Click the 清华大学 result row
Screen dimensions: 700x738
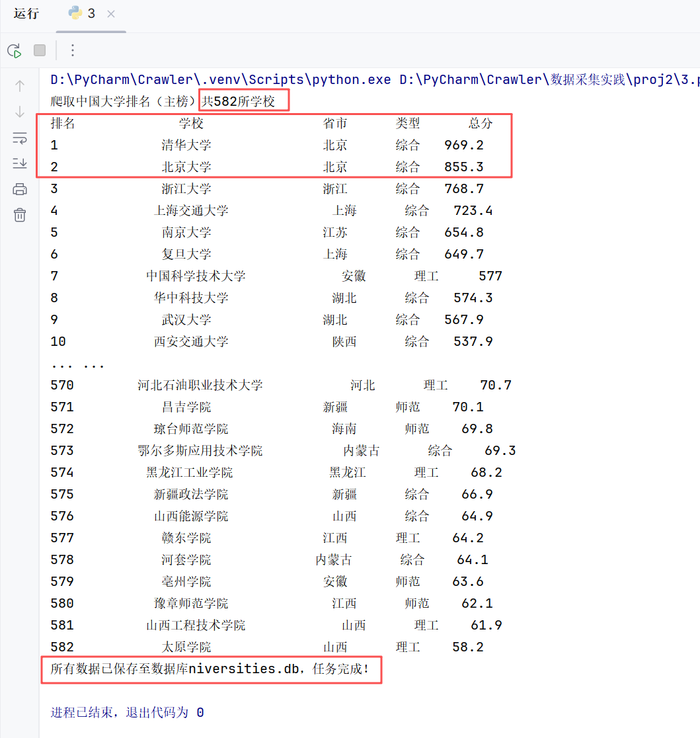coord(185,145)
